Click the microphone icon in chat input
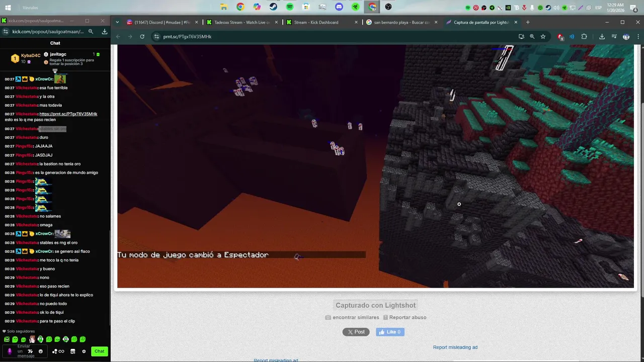The width and height of the screenshot is (644, 362). tap(9, 351)
